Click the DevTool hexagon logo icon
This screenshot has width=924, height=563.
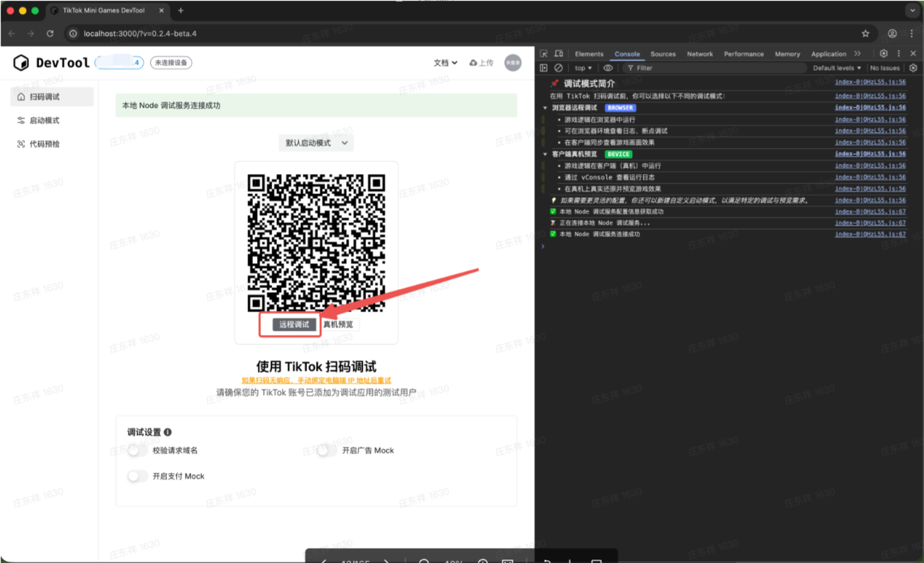pyautogui.click(x=21, y=63)
